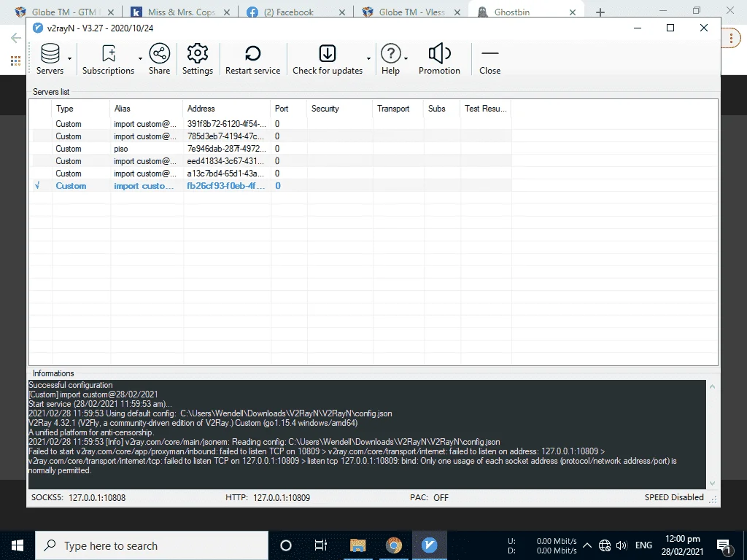Open the browser three-dot menu
Screen dimensions: 747x560
tap(732, 38)
